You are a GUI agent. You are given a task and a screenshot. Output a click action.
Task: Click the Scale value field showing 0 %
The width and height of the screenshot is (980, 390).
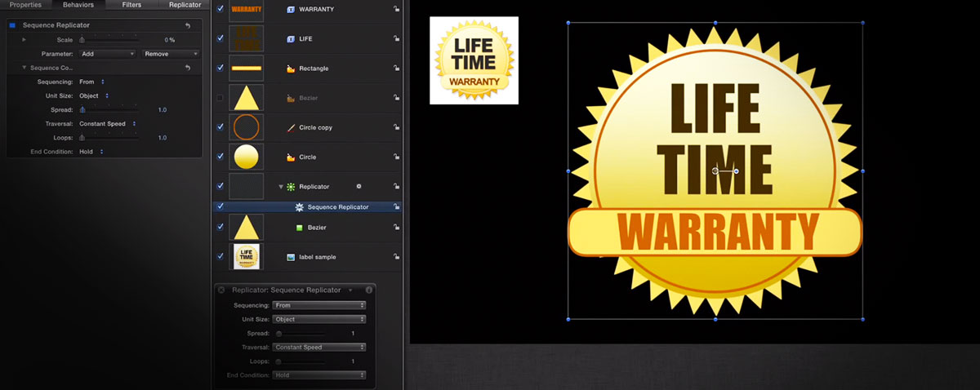pos(171,40)
